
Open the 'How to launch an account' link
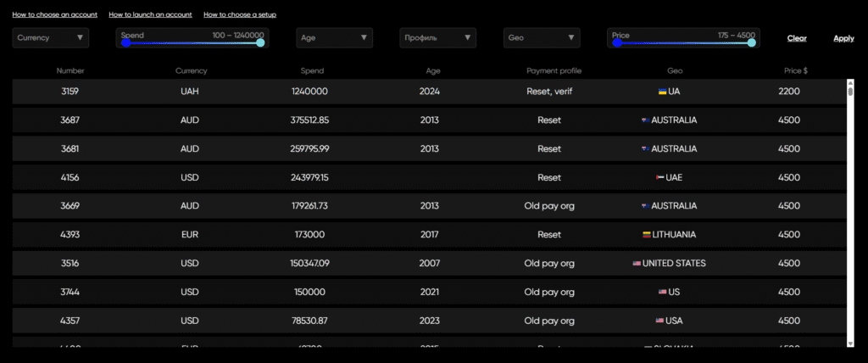150,14
